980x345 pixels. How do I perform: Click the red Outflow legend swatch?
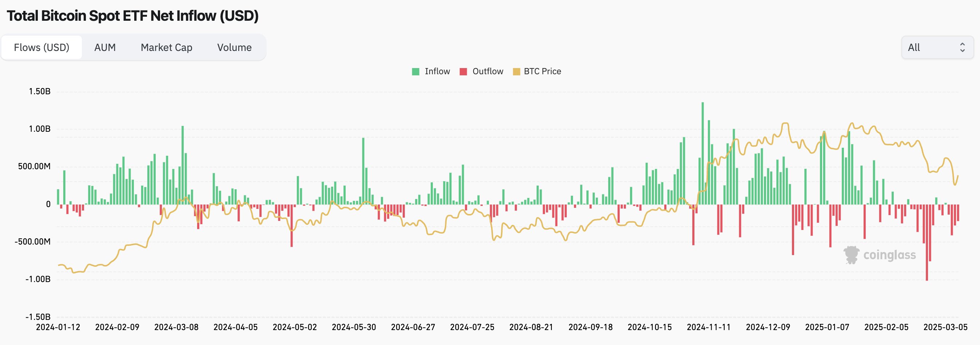coord(463,72)
